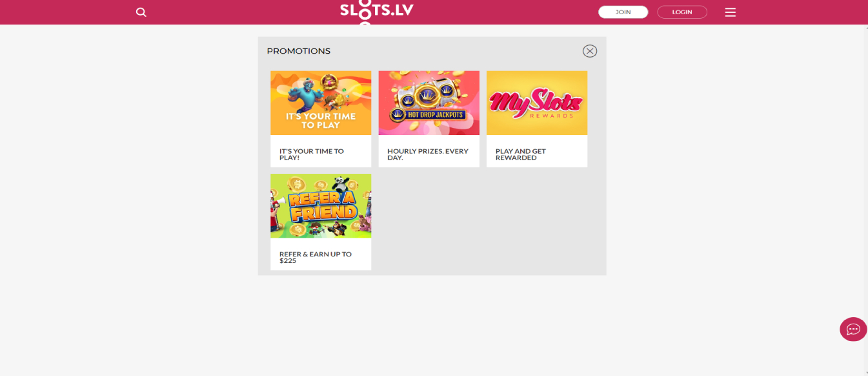
Task: Open the hamburger menu icon
Action: pos(730,12)
